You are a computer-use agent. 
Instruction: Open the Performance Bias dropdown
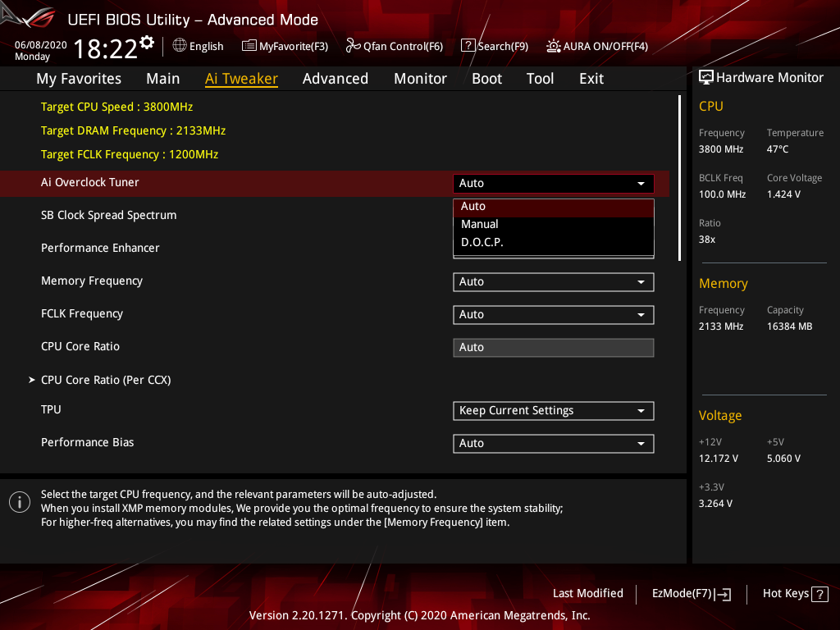coord(554,443)
